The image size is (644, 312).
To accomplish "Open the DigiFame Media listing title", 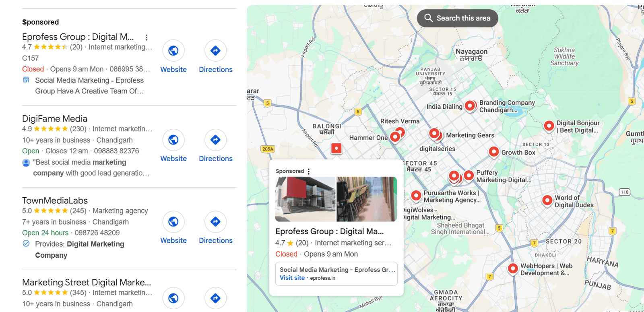I will click(x=55, y=119).
